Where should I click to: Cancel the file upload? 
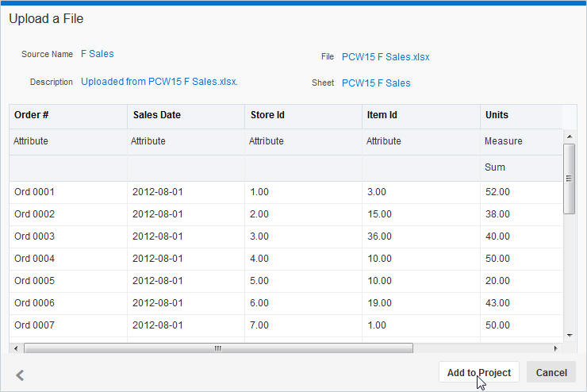[x=551, y=372]
